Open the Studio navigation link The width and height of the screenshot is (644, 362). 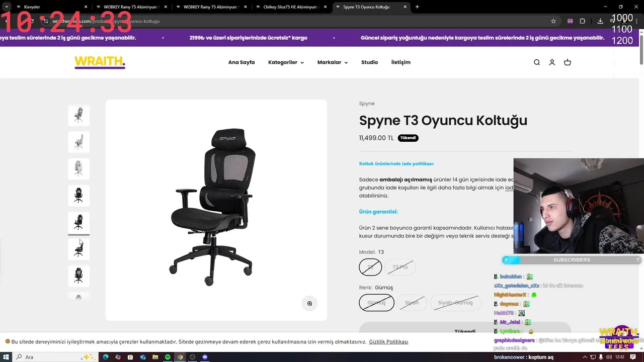click(x=369, y=62)
